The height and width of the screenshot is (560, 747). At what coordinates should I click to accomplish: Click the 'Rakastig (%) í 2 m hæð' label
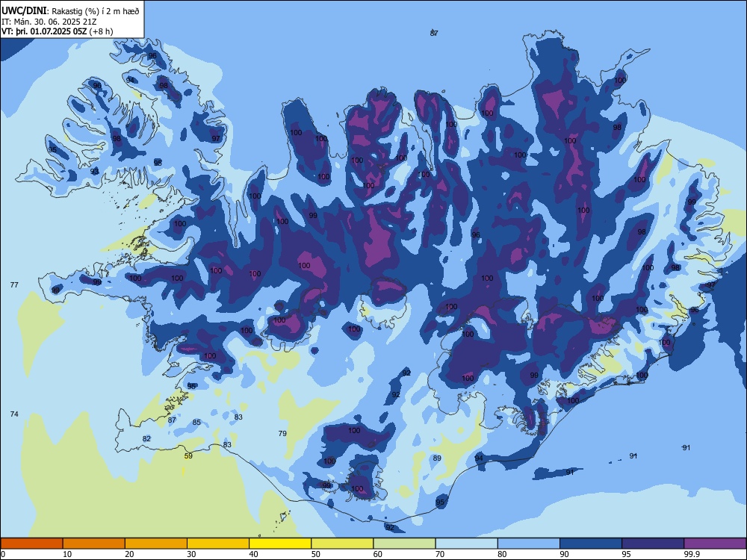[96, 11]
